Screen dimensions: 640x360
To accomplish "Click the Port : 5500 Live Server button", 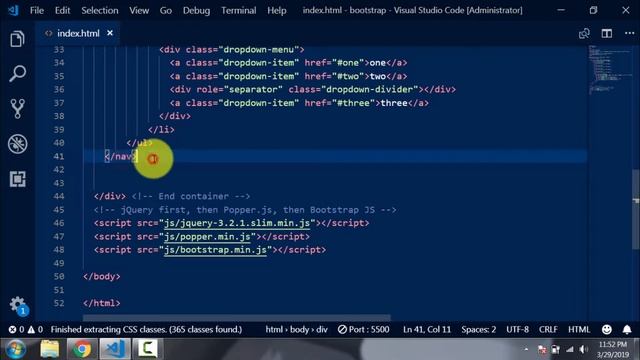I will pyautogui.click(x=364, y=329).
